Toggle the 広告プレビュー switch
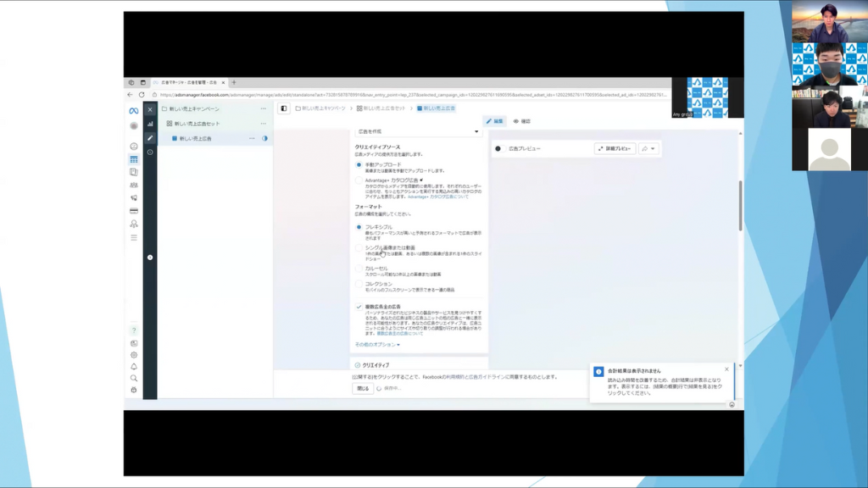This screenshot has height=488, width=868. (x=498, y=148)
